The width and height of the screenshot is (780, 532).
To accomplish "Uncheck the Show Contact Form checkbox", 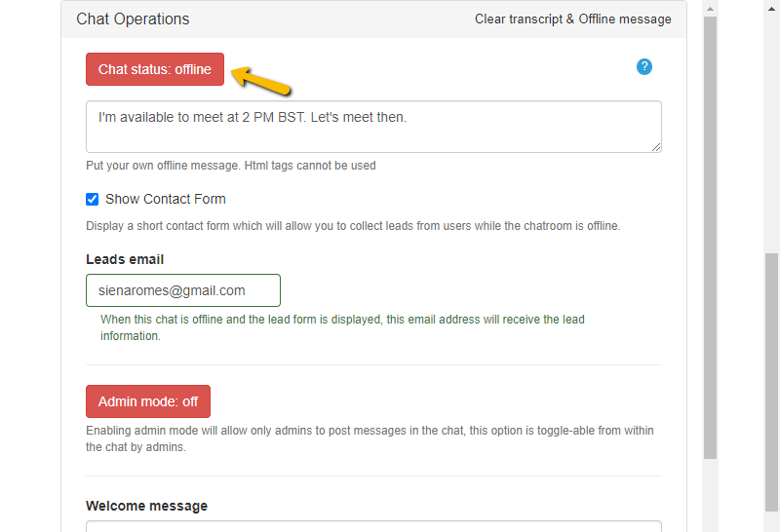I will coord(93,200).
